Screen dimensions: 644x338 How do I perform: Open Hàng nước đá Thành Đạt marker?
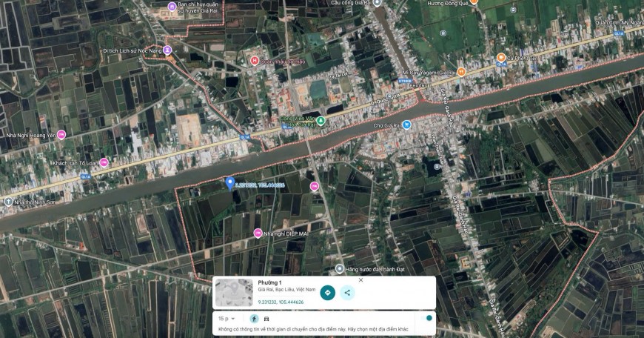[339, 269]
